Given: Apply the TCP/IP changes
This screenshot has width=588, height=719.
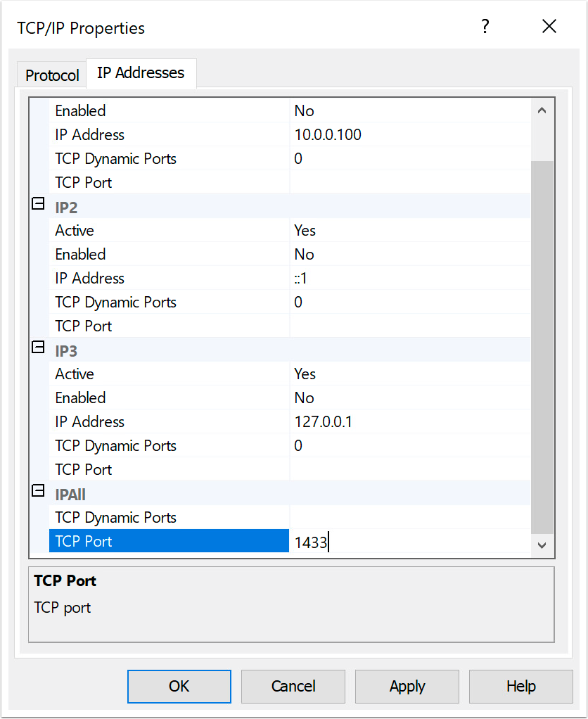Looking at the screenshot, I should click(x=407, y=686).
